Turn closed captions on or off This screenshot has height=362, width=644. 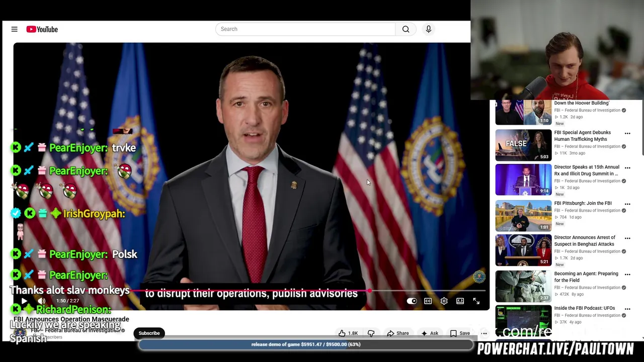pos(428,301)
